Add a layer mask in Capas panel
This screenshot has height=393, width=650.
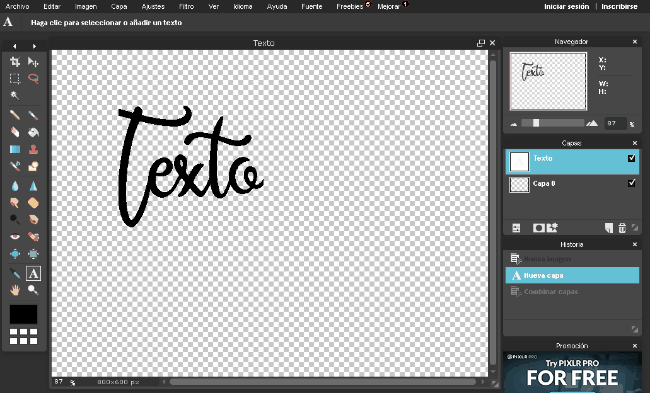click(538, 228)
